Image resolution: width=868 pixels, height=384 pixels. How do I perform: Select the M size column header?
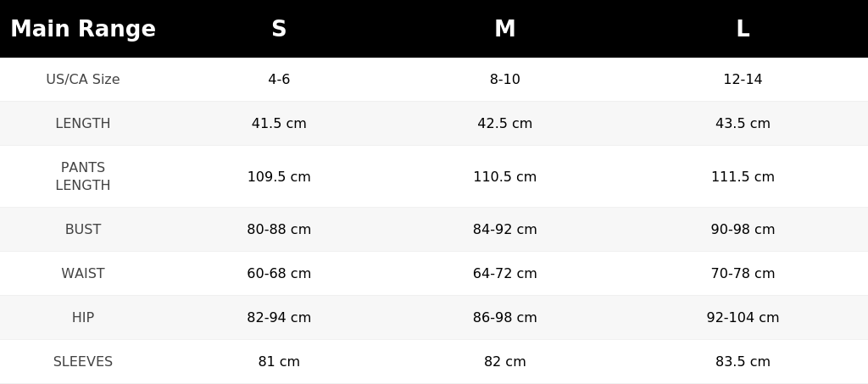[505, 29]
